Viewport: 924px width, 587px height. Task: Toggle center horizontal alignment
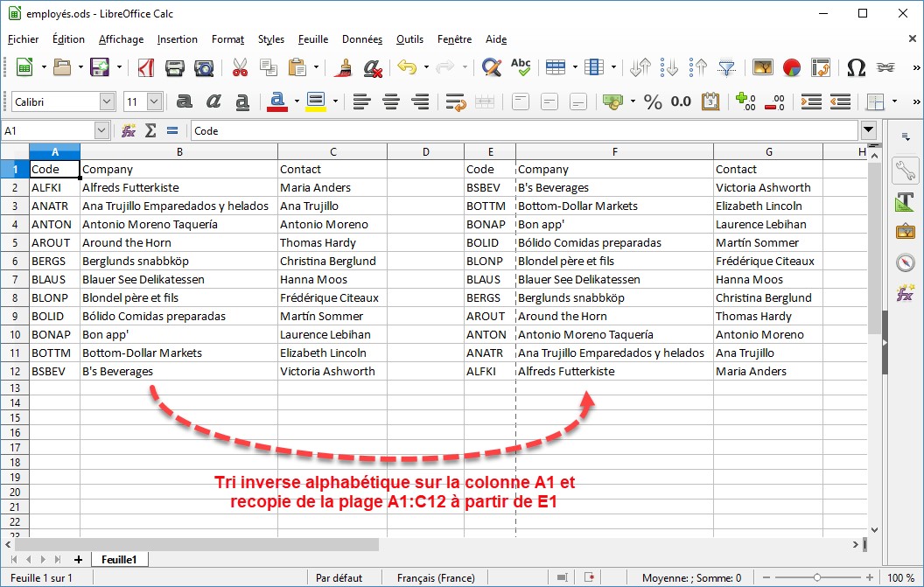[391, 101]
